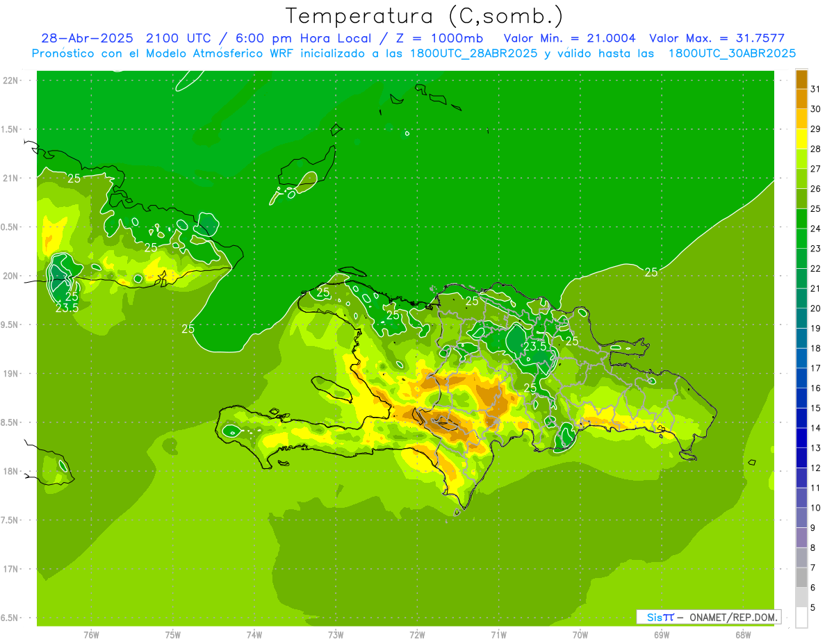Click the '70W' longitude axis label

(x=580, y=634)
